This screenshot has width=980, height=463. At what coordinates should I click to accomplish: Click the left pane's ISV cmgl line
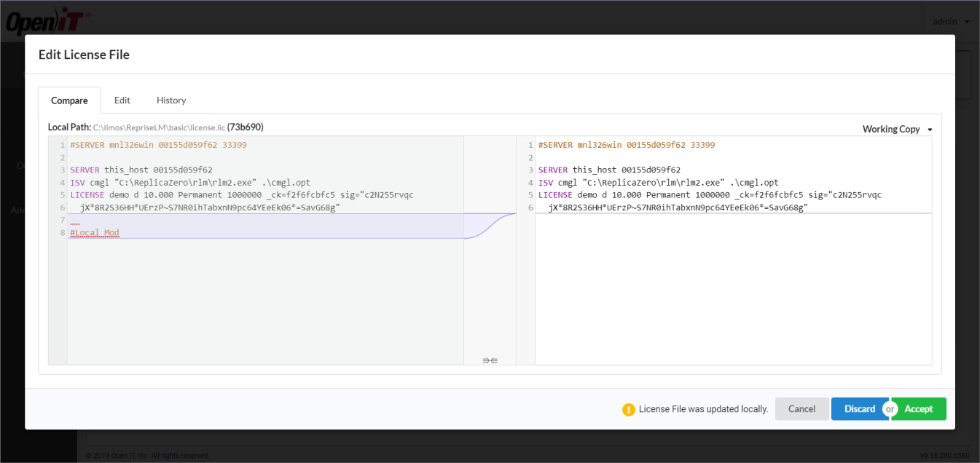pyautogui.click(x=190, y=183)
